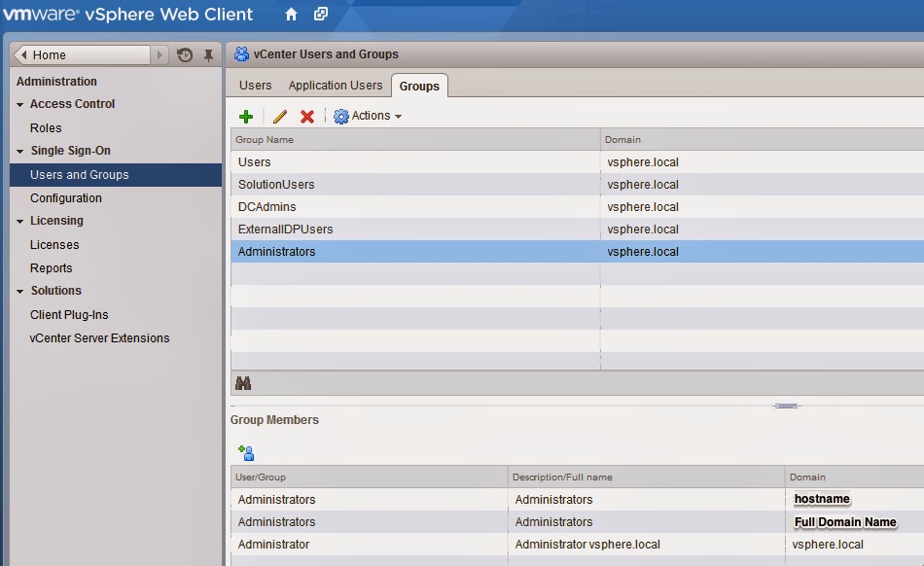Click the forward arrow next to Home

pyautogui.click(x=160, y=54)
